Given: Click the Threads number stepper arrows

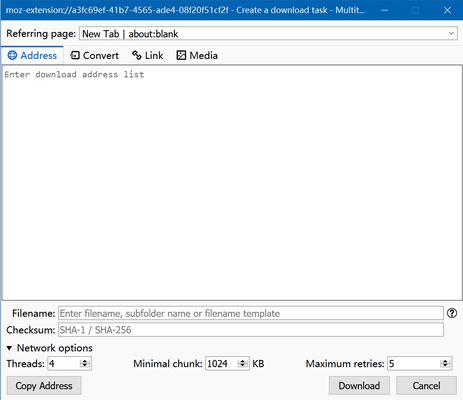Looking at the screenshot, I should (85, 363).
